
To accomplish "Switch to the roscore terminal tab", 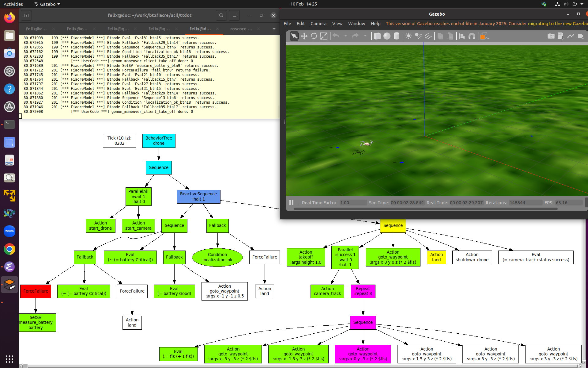I will pyautogui.click(x=241, y=29).
